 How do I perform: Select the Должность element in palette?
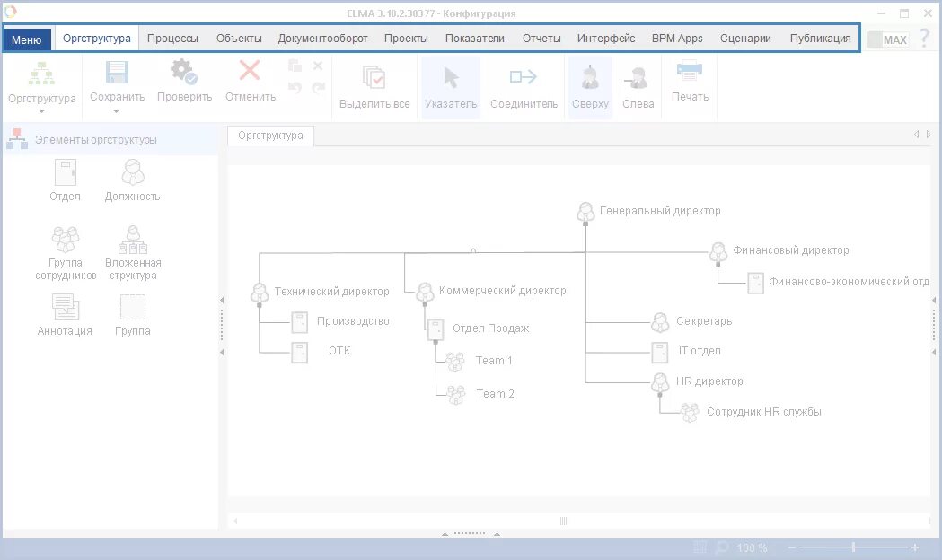[132, 180]
